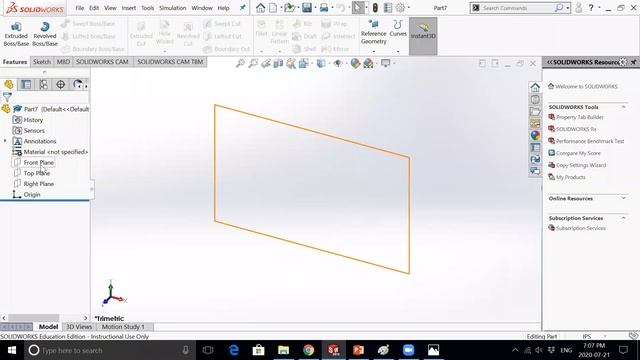
Task: Select the Extruded Boss/Base tool
Action: tap(16, 34)
